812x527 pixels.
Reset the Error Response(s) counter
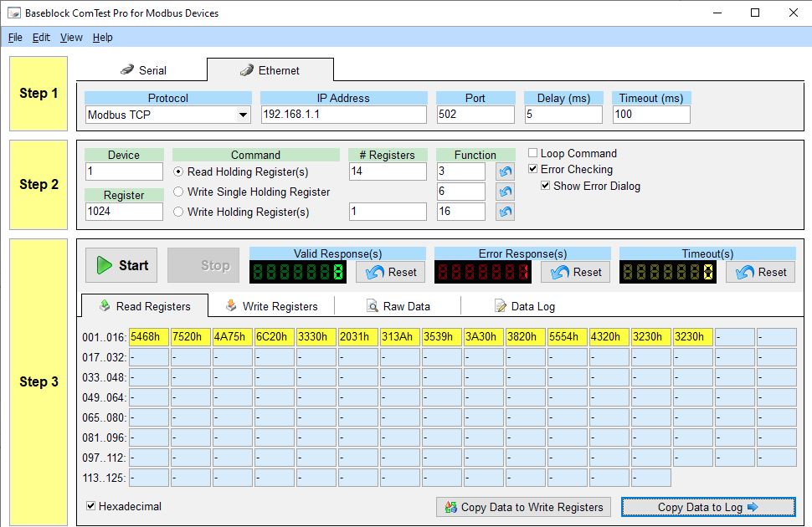[x=576, y=272]
